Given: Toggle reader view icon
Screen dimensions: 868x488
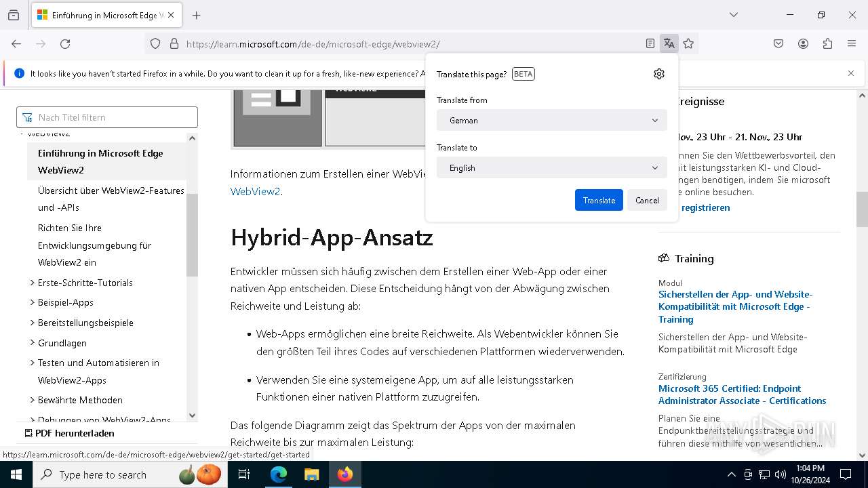Looking at the screenshot, I should (x=650, y=44).
